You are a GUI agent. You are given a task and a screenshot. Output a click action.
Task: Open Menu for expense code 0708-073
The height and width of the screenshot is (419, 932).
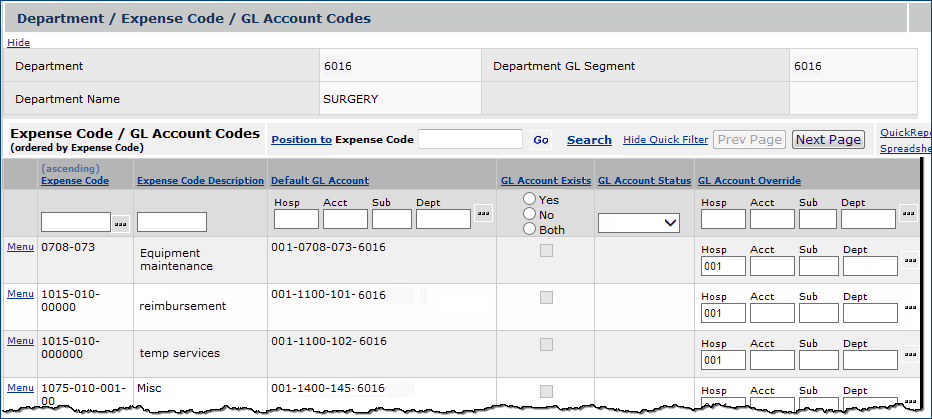point(19,247)
